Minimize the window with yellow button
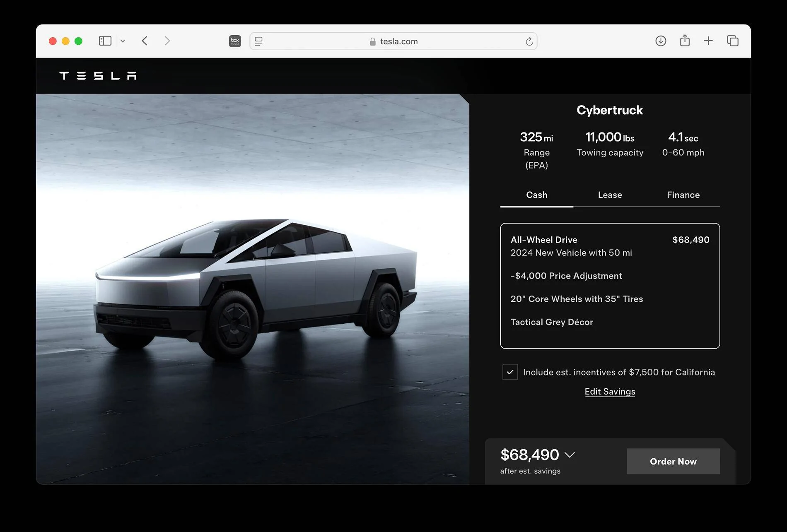Screen dimensions: 787x532 click(65, 41)
